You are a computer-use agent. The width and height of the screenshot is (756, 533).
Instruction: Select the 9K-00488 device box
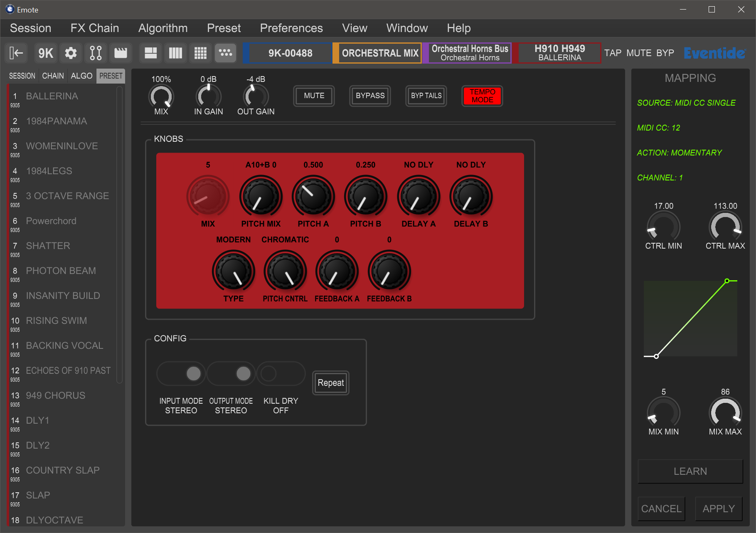tap(287, 53)
